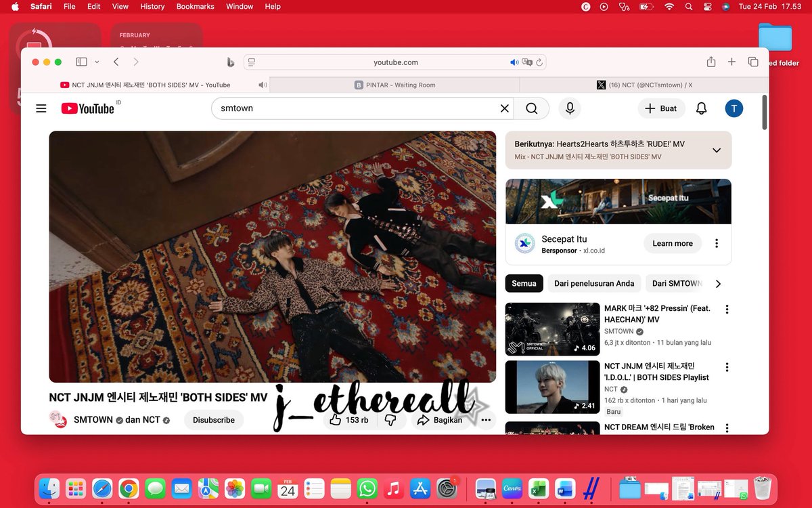Image resolution: width=812 pixels, height=508 pixels.
Task: Click the youtube.com address bar
Action: tap(395, 62)
